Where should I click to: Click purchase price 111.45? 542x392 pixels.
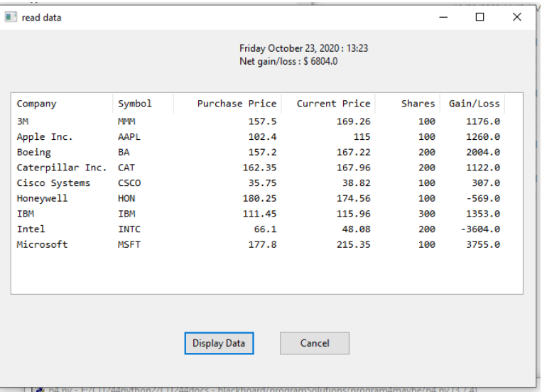(x=259, y=214)
